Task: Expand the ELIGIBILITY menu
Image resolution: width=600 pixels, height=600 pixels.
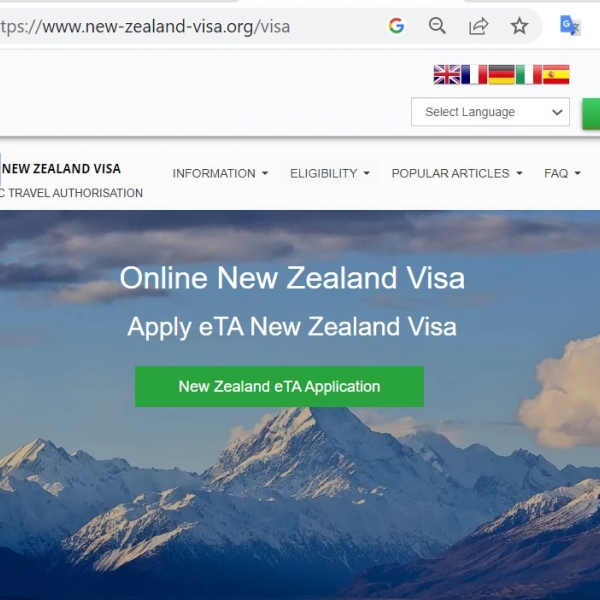Action: point(330,173)
